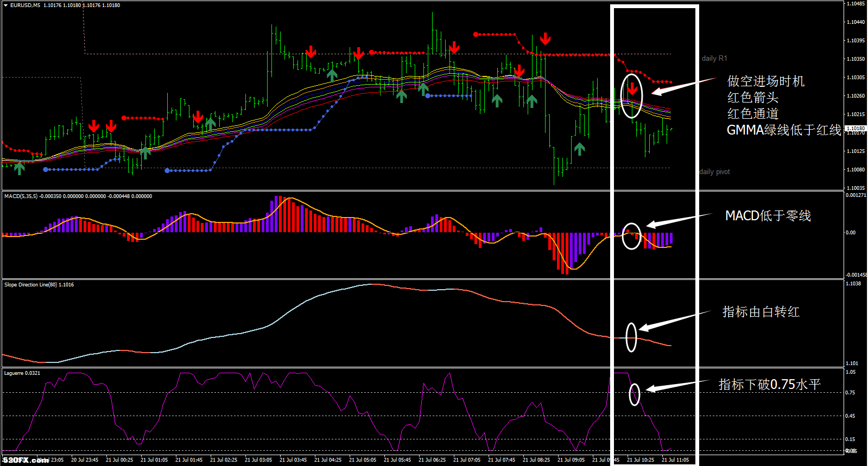The image size is (868, 466).
Task: Click price axis value 1.10440
Action: [x=856, y=22]
